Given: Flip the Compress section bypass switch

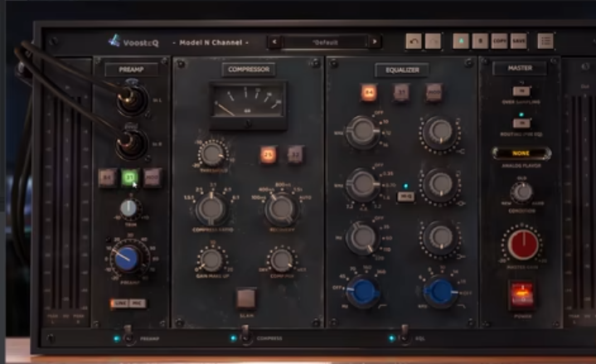Looking at the screenshot, I should point(246,335).
